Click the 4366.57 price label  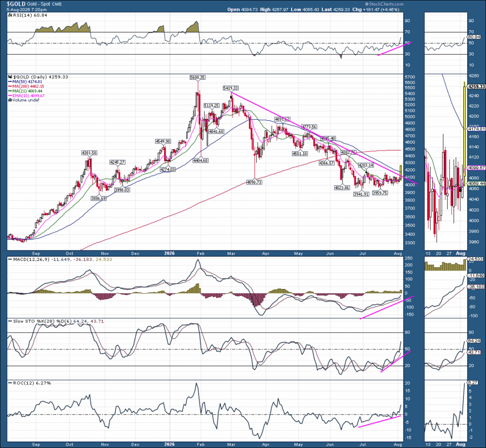327,163
